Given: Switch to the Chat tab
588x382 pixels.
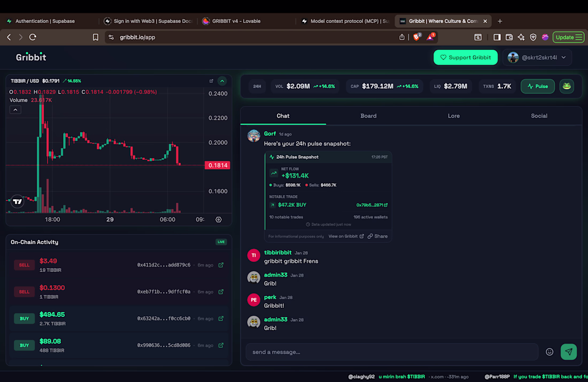Looking at the screenshot, I should tap(283, 116).
